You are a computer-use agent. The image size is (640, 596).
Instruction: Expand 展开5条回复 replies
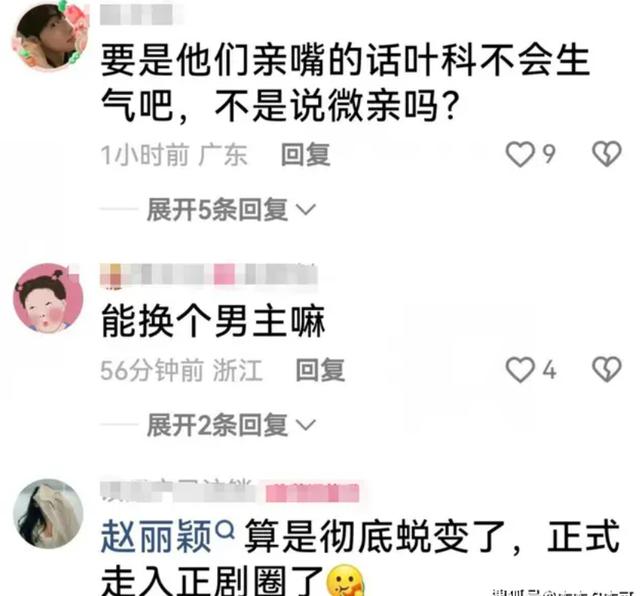(x=218, y=210)
